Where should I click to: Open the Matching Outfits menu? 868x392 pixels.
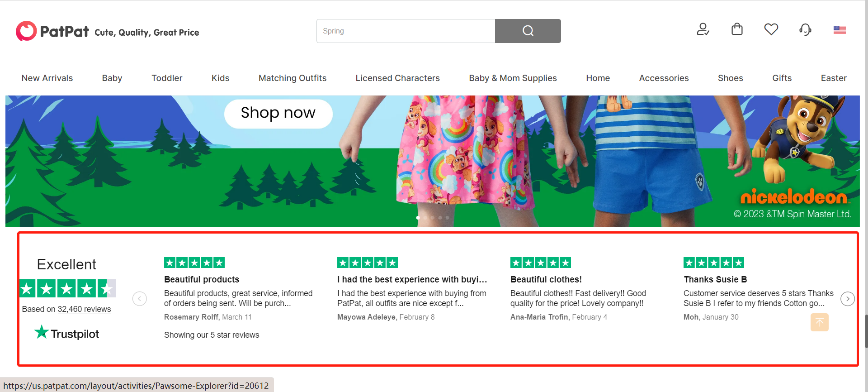click(292, 78)
